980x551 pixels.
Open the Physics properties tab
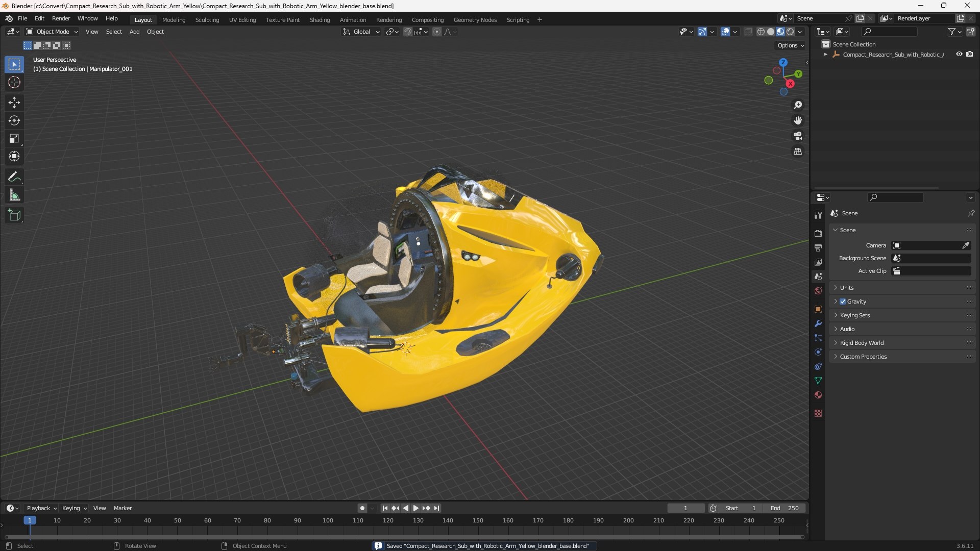tap(818, 352)
